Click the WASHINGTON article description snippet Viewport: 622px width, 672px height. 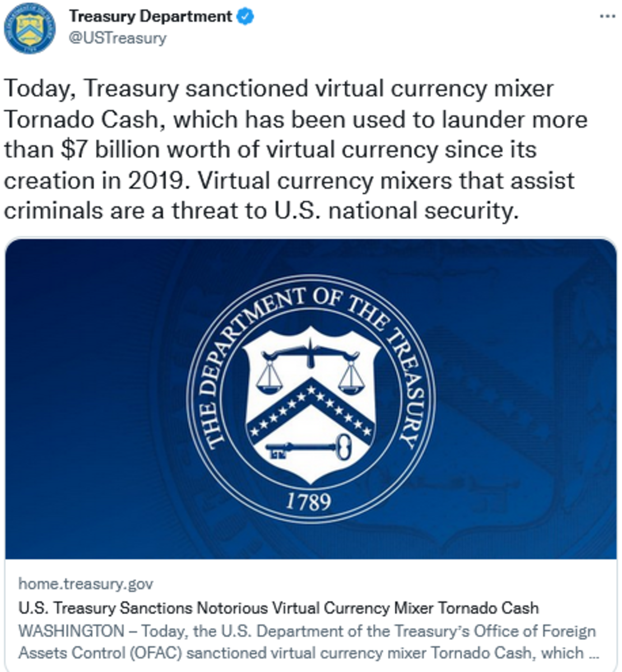pos(309,642)
